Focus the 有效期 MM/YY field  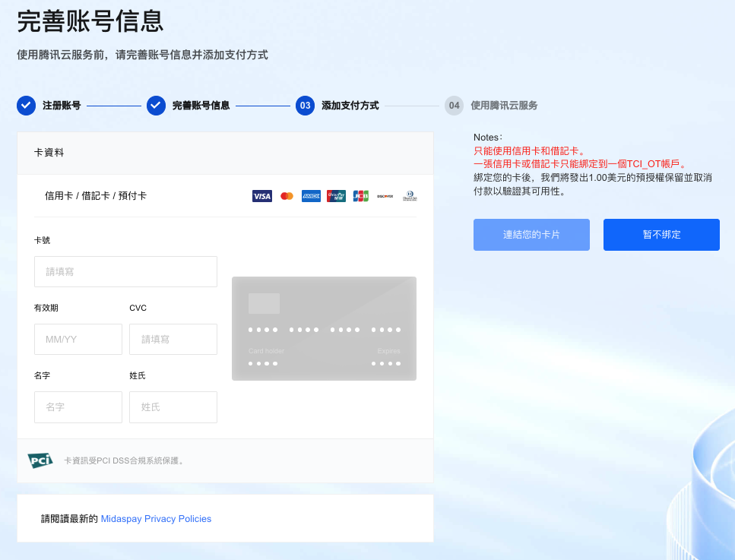(78, 340)
